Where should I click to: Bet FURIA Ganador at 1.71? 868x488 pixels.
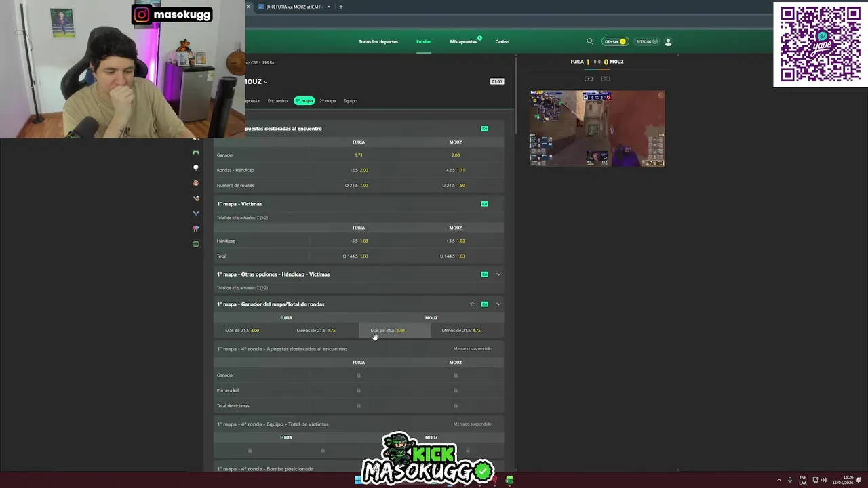pos(359,155)
